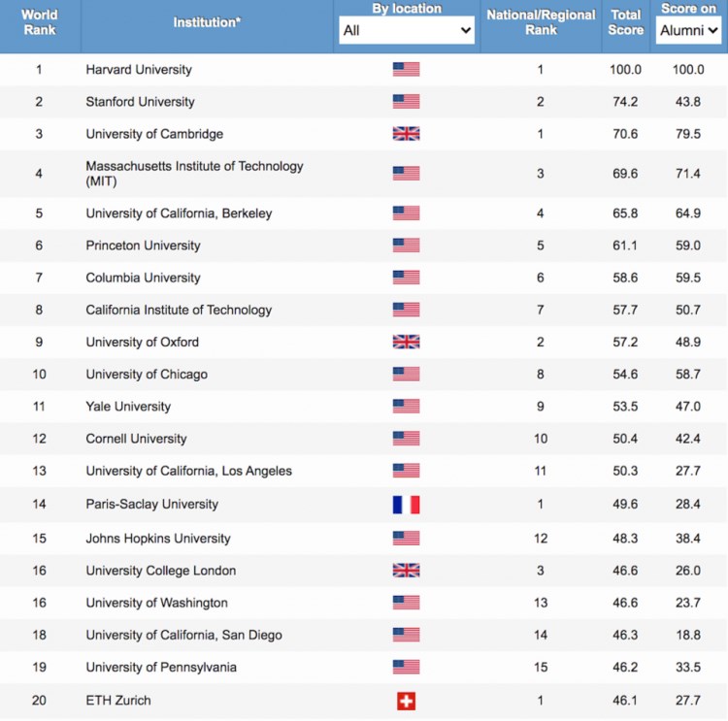Click the flag beside Johns Hopkins University
Screen dimensions: 728x721
407,538
